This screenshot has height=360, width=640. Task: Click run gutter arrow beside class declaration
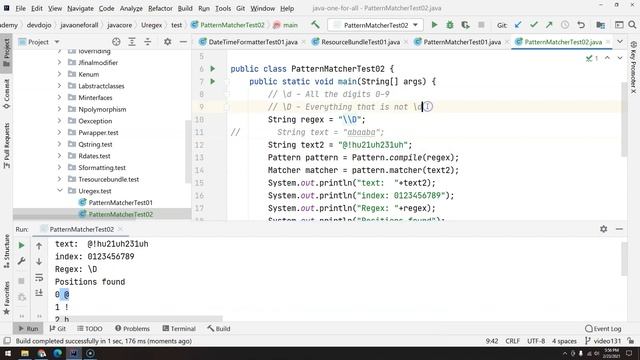[213, 69]
